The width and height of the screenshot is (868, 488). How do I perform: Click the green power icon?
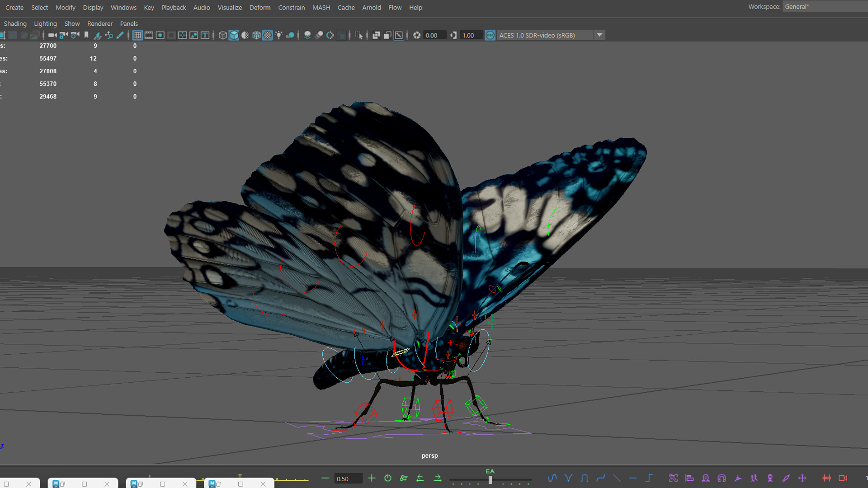tap(388, 478)
